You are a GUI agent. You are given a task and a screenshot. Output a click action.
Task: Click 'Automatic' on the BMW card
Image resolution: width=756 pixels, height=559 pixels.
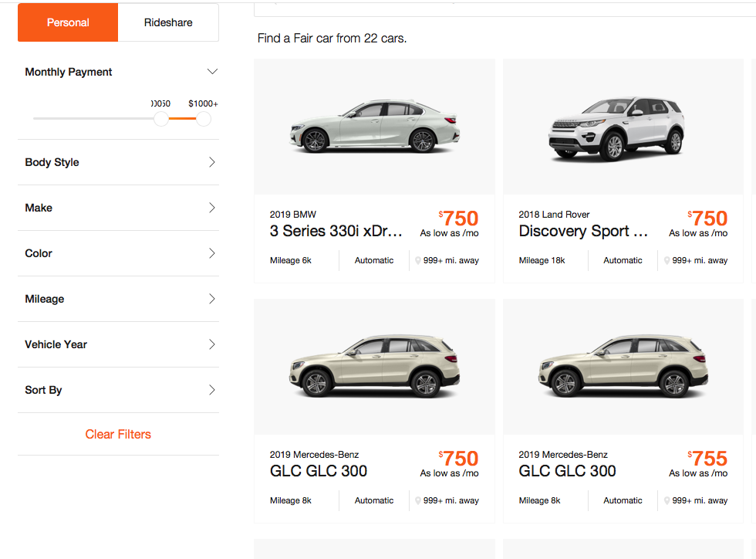pyautogui.click(x=374, y=260)
